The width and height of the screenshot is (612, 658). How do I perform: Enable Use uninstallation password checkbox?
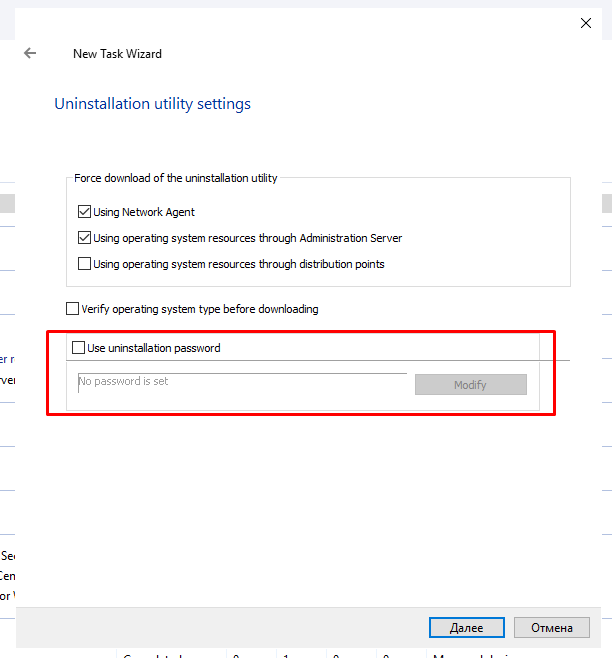[x=78, y=347]
